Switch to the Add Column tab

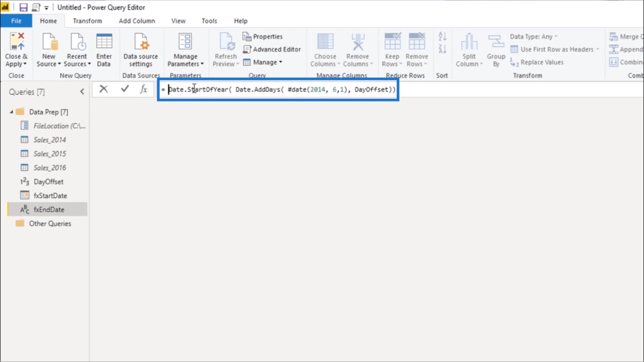137,21
